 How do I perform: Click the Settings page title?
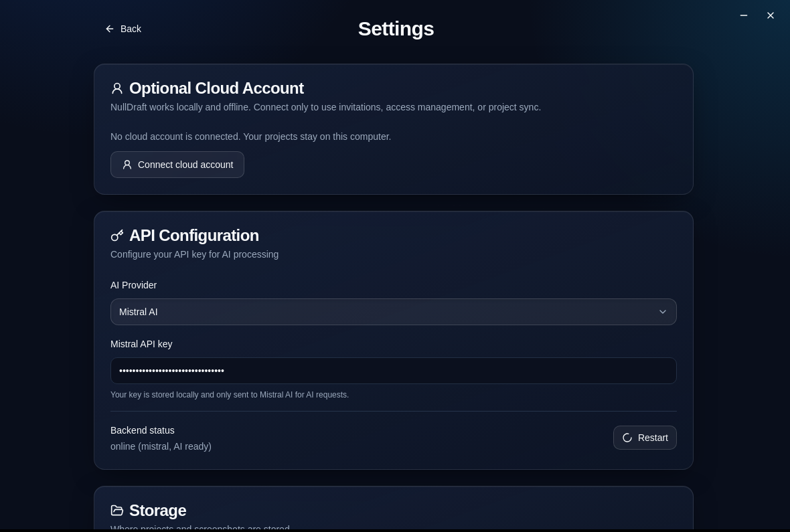[x=396, y=29]
